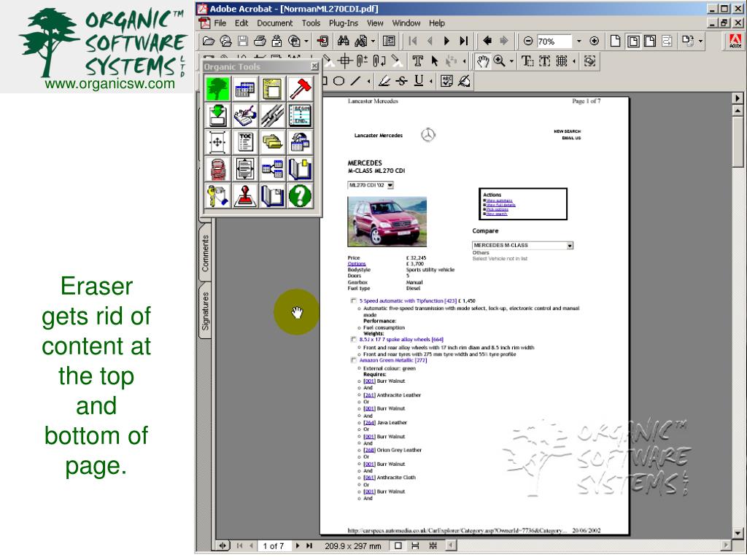Open the TOC tool in Organic Tools

(x=245, y=142)
